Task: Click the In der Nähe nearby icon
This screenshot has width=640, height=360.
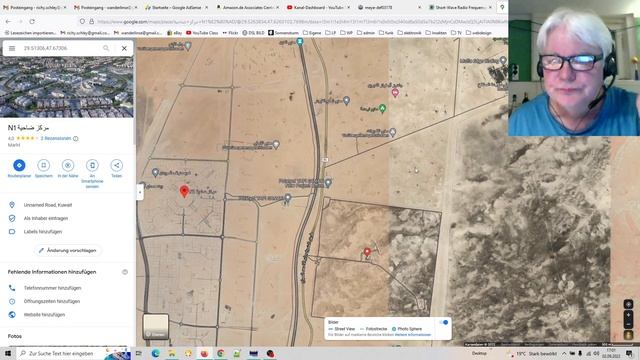Action: pyautogui.click(x=68, y=165)
